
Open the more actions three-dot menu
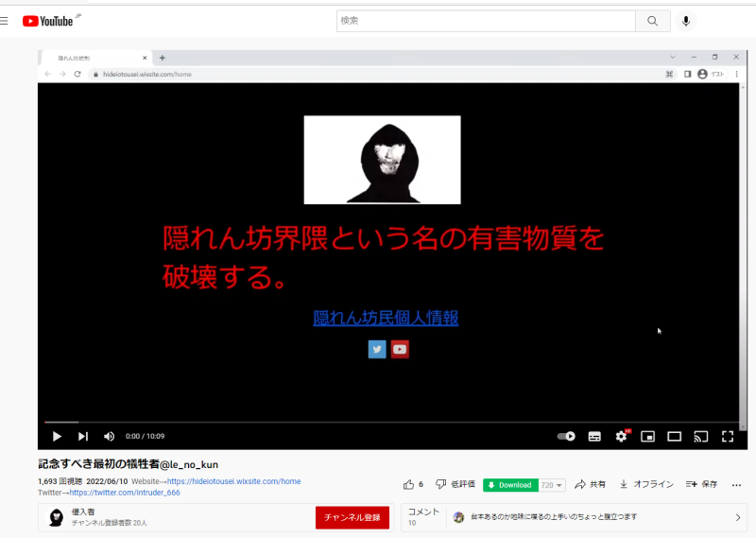click(x=736, y=484)
